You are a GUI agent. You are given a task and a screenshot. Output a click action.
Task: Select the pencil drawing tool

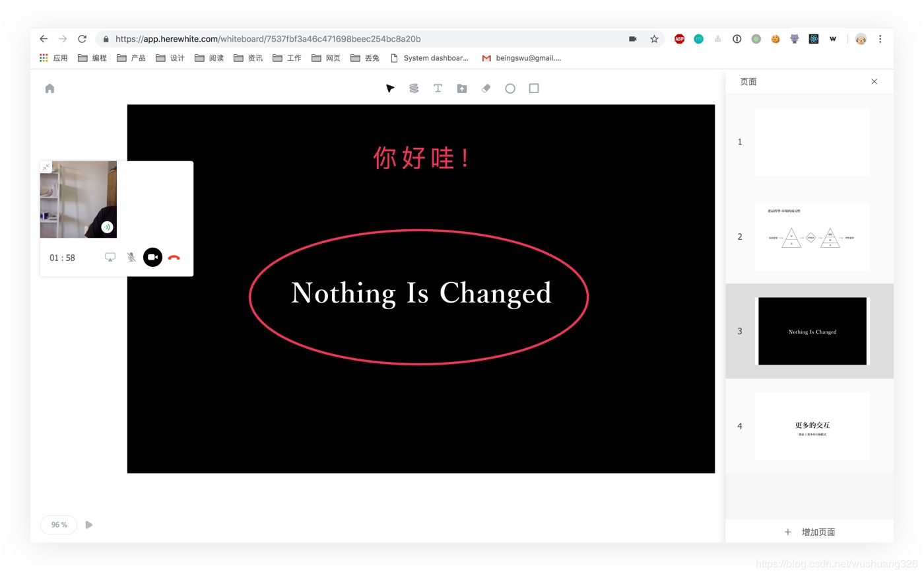[414, 88]
